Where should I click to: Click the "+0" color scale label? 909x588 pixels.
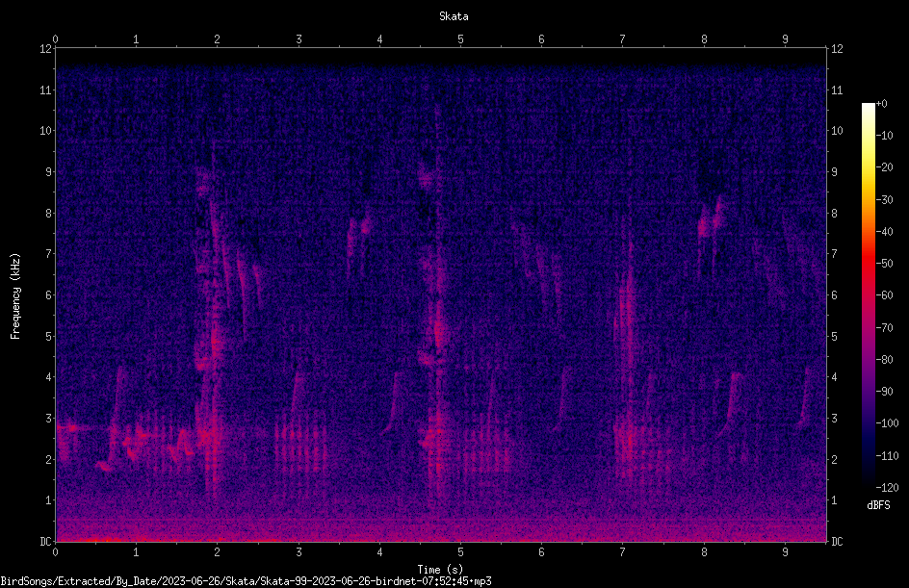(x=881, y=104)
